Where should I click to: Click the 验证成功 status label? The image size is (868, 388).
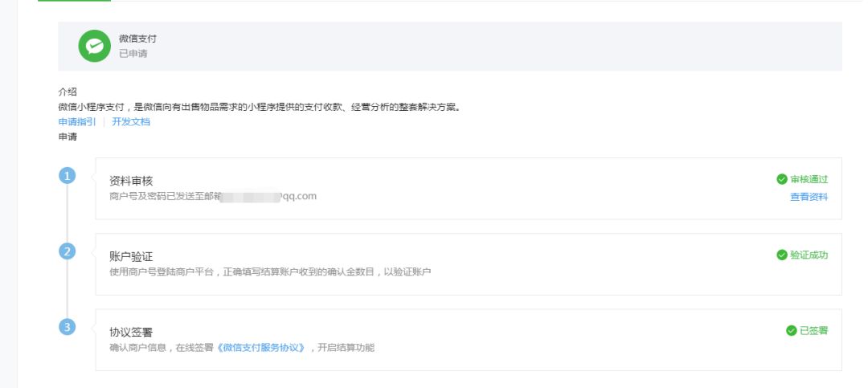click(x=809, y=255)
